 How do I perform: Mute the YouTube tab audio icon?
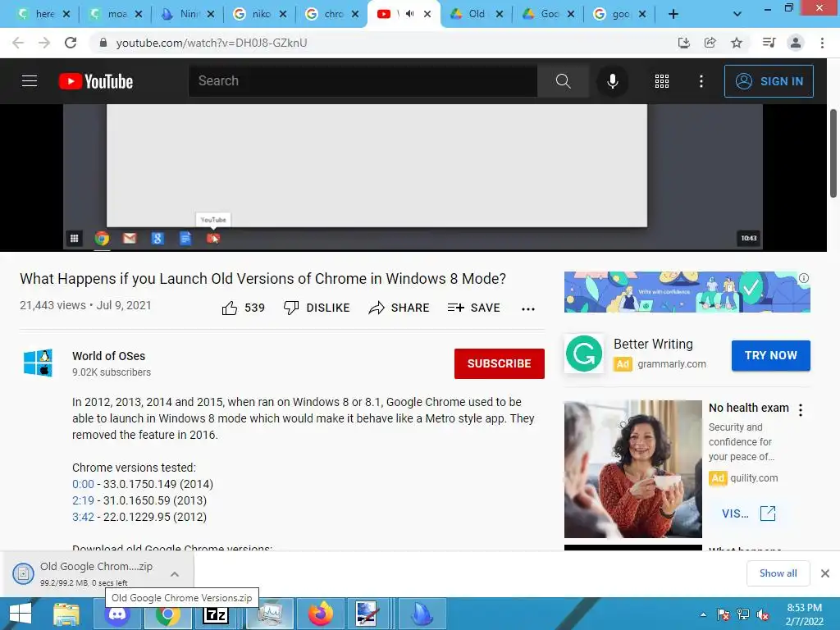[409, 14]
